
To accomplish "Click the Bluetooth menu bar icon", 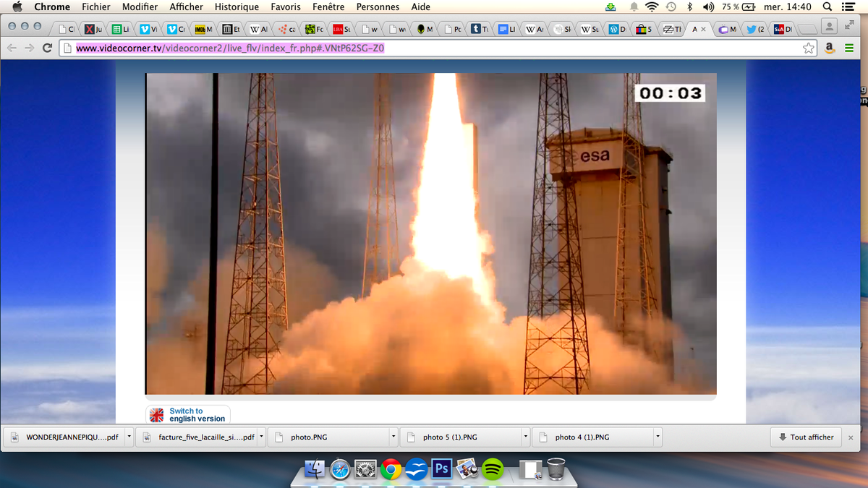I will pyautogui.click(x=689, y=7).
